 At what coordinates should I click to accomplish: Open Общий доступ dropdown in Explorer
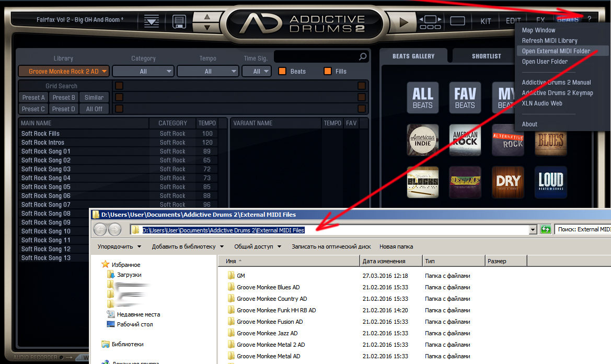(258, 246)
